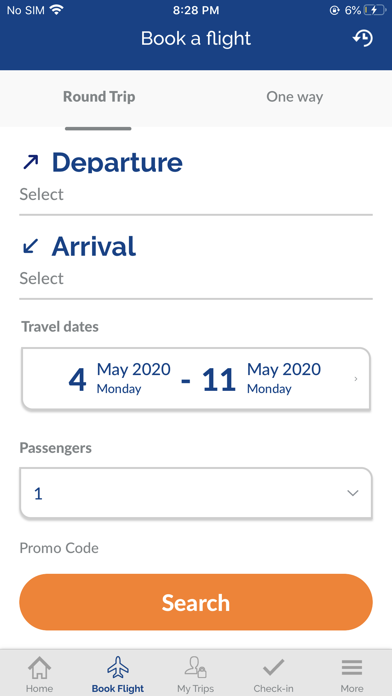Tap the Home house icon
The width and height of the screenshot is (392, 696).
pos(39,668)
